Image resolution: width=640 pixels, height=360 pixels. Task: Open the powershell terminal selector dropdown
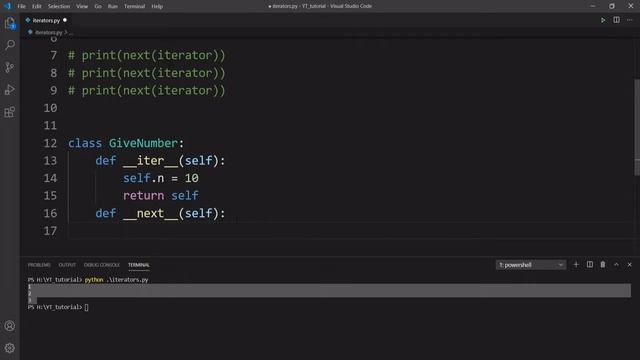531,265
